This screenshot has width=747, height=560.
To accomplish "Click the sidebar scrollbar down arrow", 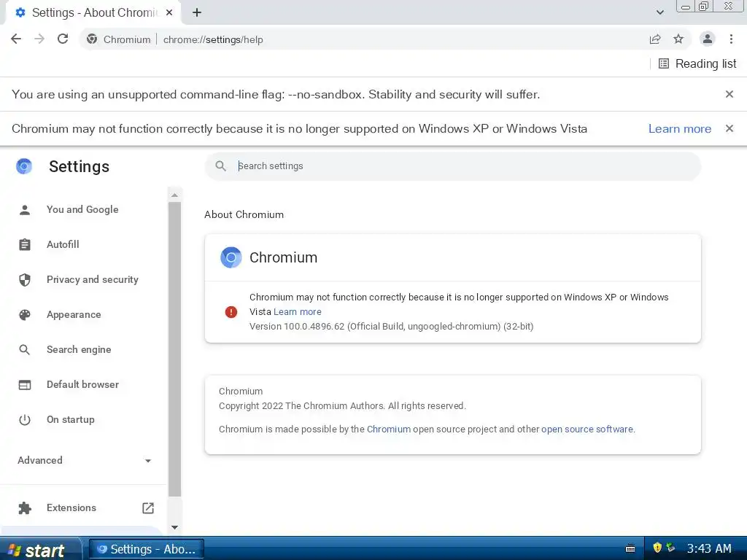I will tap(174, 527).
